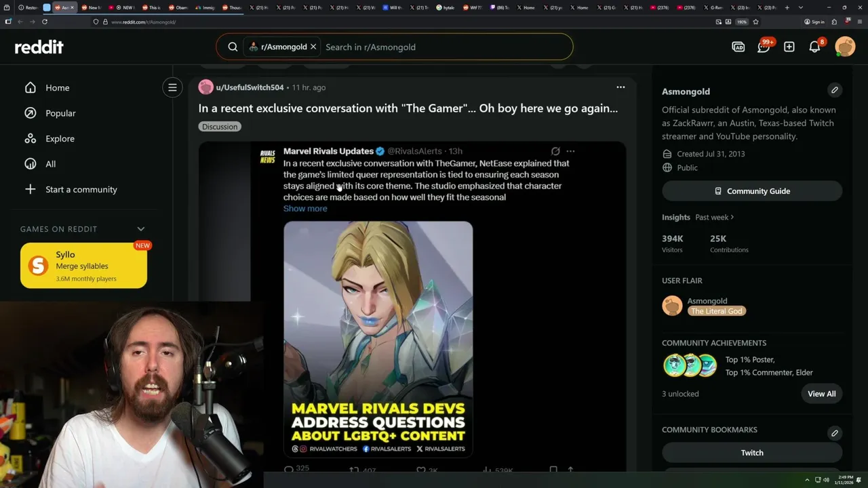Image resolution: width=868 pixels, height=488 pixels.
Task: Click the tracking protection shield icon
Action: (96, 22)
